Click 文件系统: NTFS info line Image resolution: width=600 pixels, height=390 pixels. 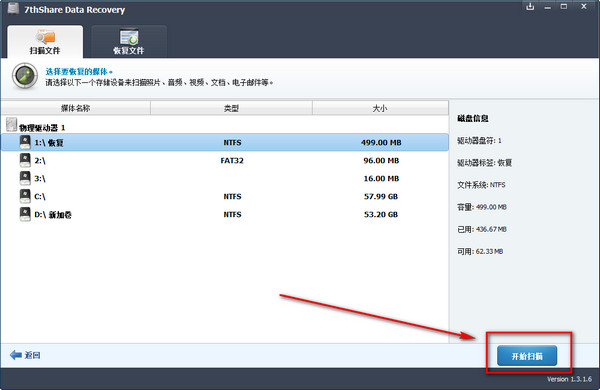click(481, 185)
